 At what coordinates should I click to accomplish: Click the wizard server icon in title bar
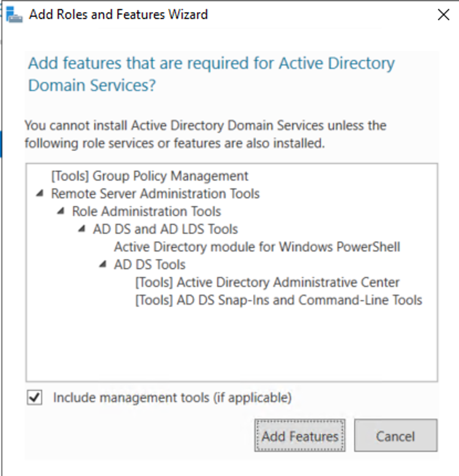tap(14, 15)
